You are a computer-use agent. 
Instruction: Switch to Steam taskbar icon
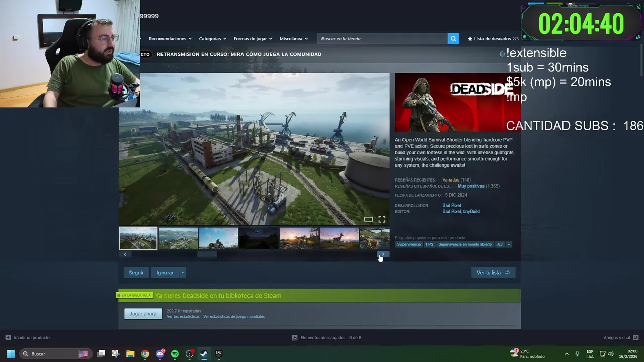(204, 354)
